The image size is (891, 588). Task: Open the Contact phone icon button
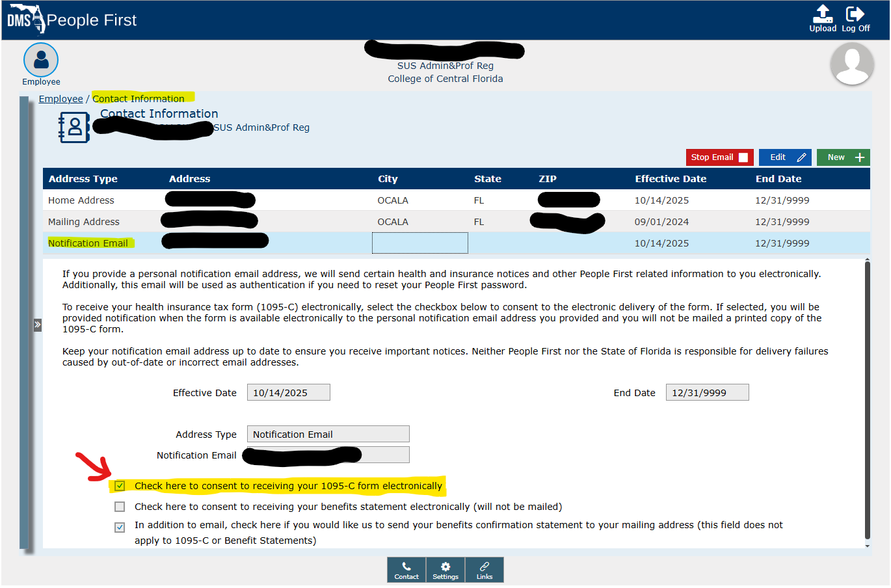pos(406,570)
